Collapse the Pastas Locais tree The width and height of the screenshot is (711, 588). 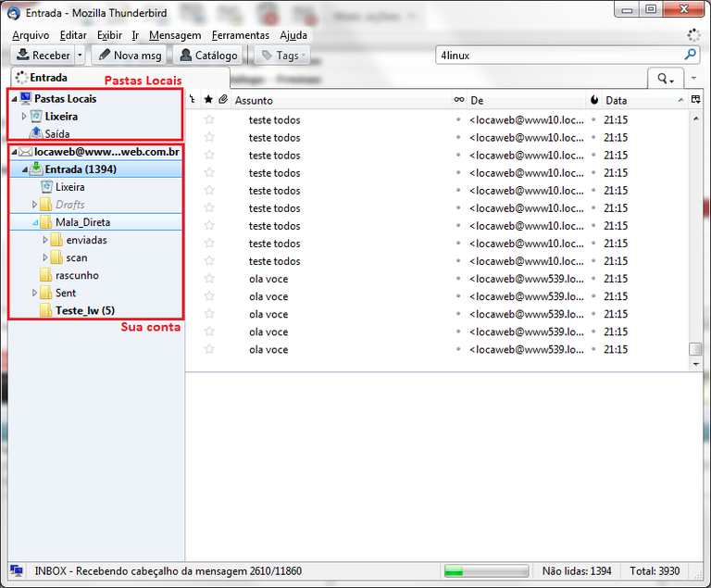[x=14, y=98]
